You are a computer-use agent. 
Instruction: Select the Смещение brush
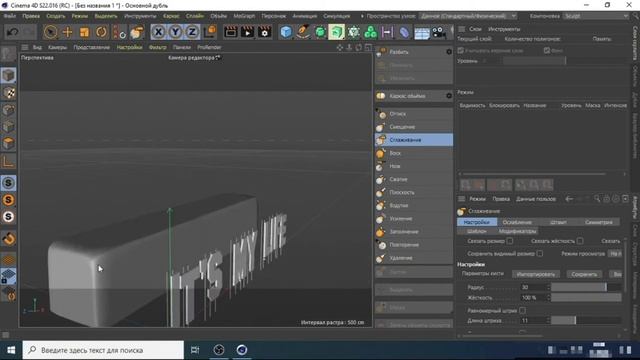413,127
